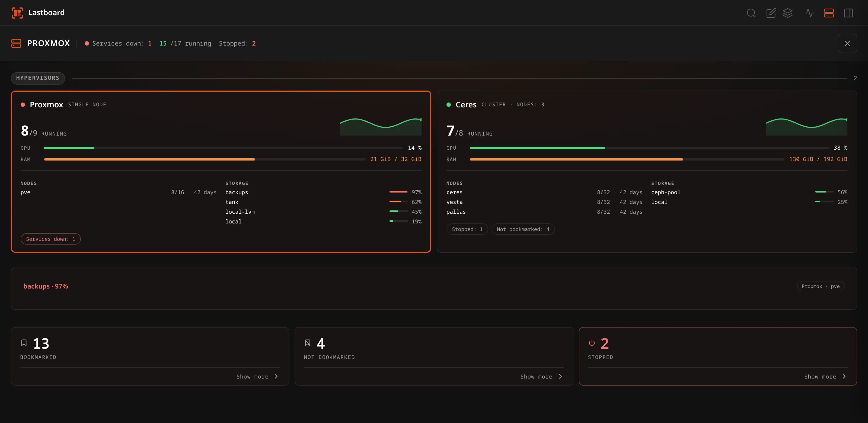Select the orange server icon in header
Screen dimensions: 868x423
tap(829, 13)
